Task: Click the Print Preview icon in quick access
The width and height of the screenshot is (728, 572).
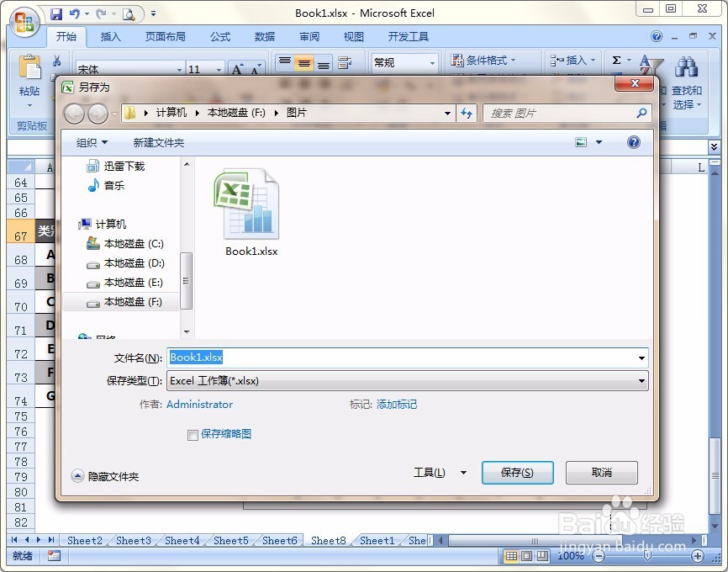Action: (129, 14)
